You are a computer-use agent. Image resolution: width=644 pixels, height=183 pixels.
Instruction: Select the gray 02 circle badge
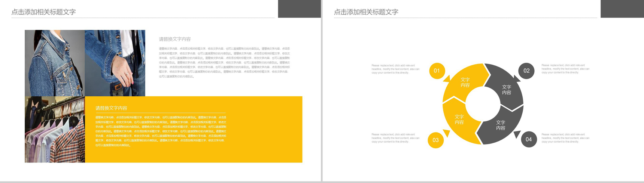point(526,71)
